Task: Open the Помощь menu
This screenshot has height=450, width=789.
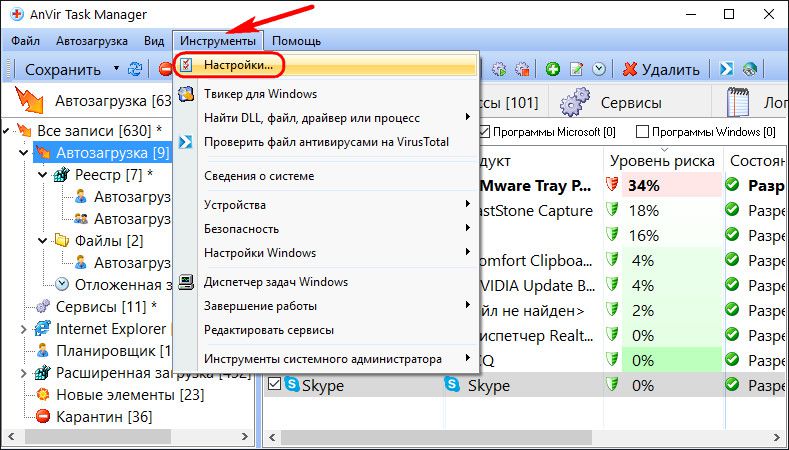Action: [296, 41]
